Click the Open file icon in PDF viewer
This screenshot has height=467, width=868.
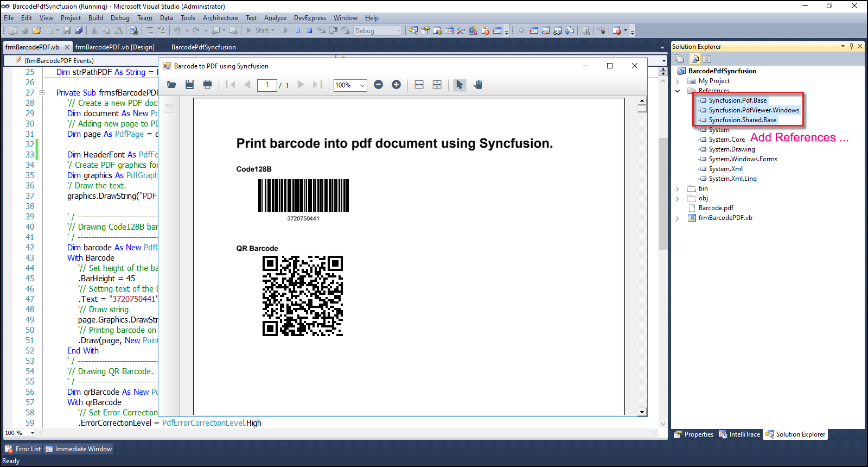(x=171, y=85)
